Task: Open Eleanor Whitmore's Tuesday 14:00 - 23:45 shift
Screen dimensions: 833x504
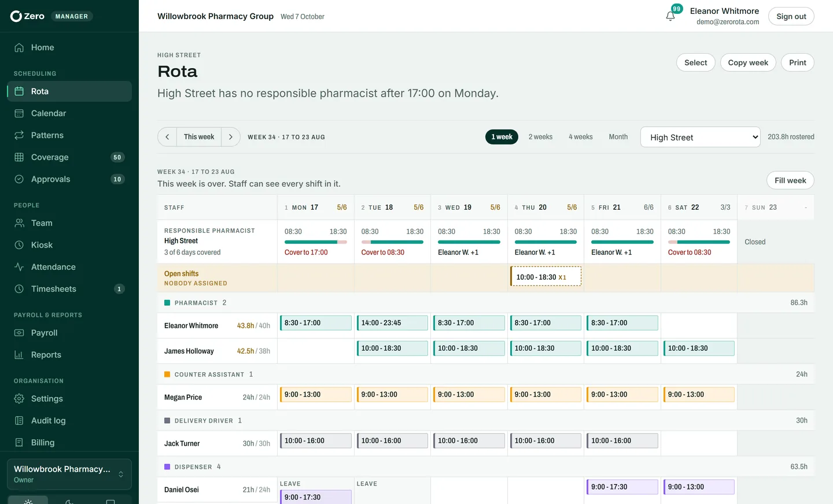Action: (392, 323)
